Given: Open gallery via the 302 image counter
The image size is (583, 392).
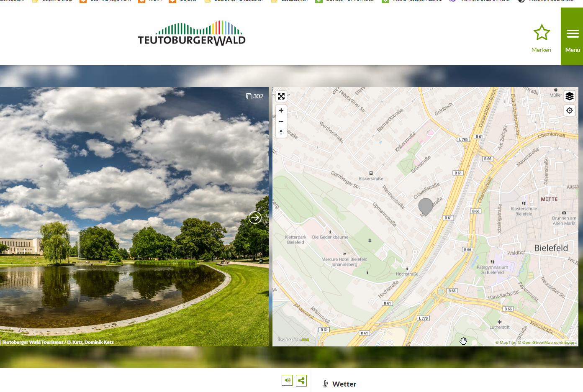Looking at the screenshot, I should [255, 96].
